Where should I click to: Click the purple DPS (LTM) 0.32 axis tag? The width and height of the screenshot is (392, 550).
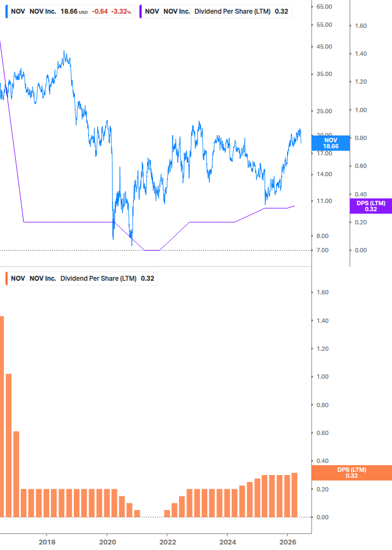coord(371,206)
